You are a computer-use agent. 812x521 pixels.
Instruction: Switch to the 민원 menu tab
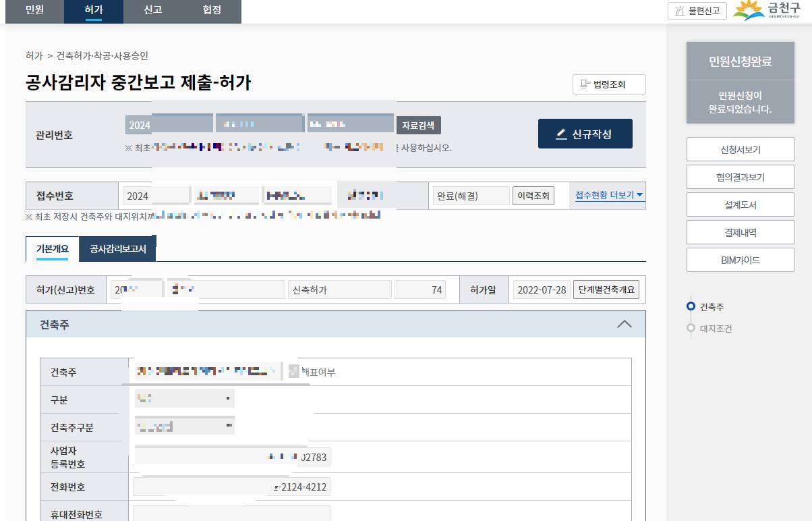[34, 11]
